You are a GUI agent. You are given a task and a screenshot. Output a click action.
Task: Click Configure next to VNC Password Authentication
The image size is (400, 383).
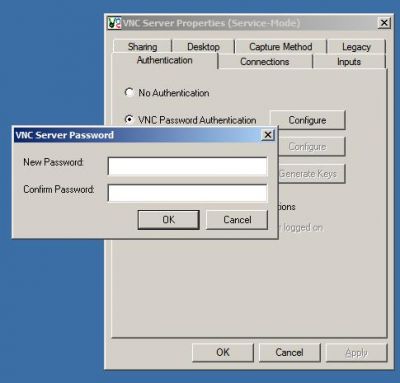(x=307, y=120)
